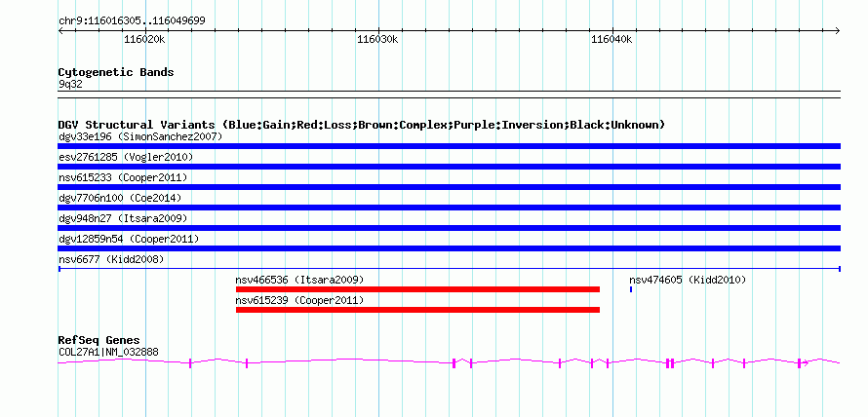Select the 9q32 cytogenetic band label

click(70, 85)
